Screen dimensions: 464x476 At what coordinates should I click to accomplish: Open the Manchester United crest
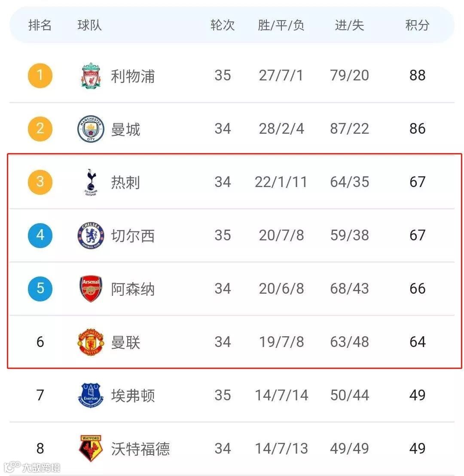tap(91, 342)
